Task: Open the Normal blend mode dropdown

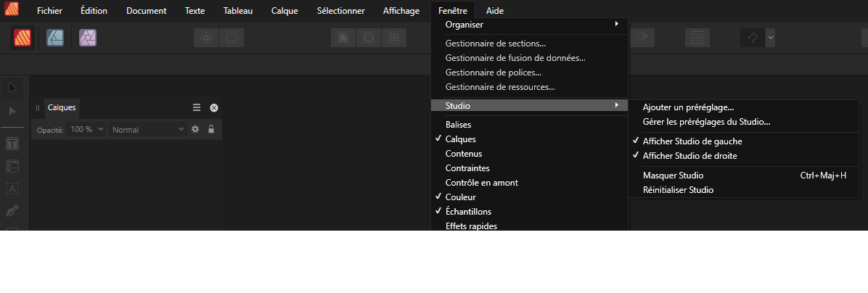Action: pyautogui.click(x=148, y=129)
